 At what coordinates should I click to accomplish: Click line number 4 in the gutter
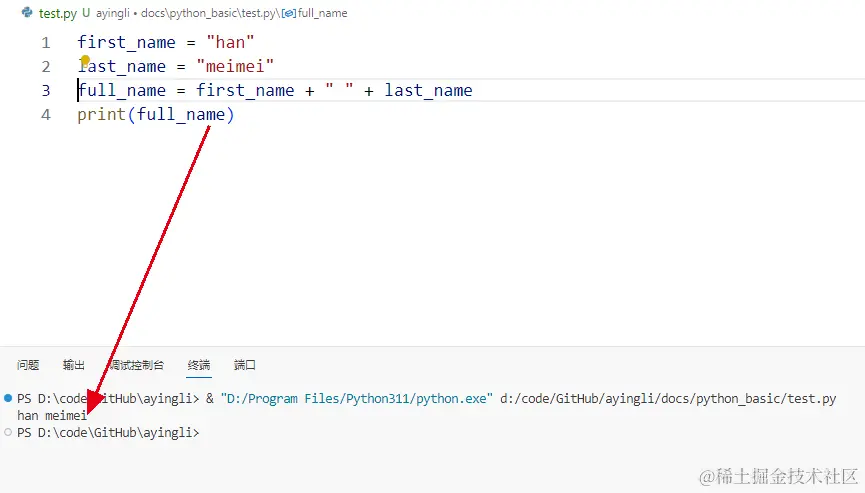coord(46,115)
